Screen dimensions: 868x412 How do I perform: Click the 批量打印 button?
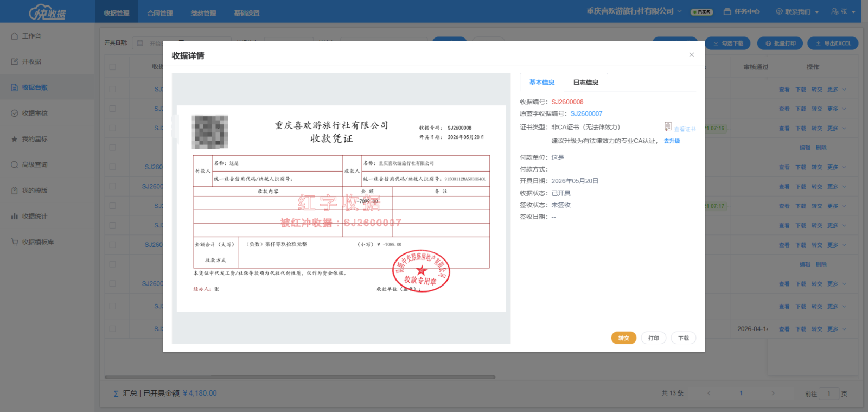[781, 43]
